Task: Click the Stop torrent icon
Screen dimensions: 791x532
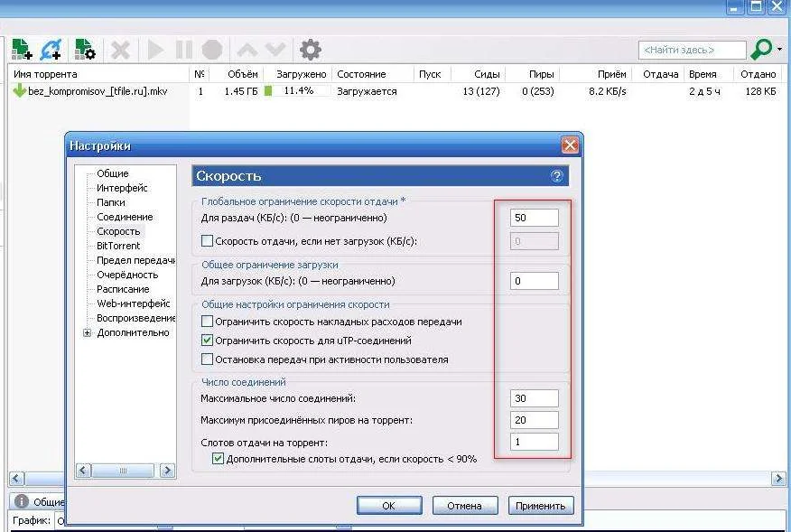Action: [x=212, y=50]
